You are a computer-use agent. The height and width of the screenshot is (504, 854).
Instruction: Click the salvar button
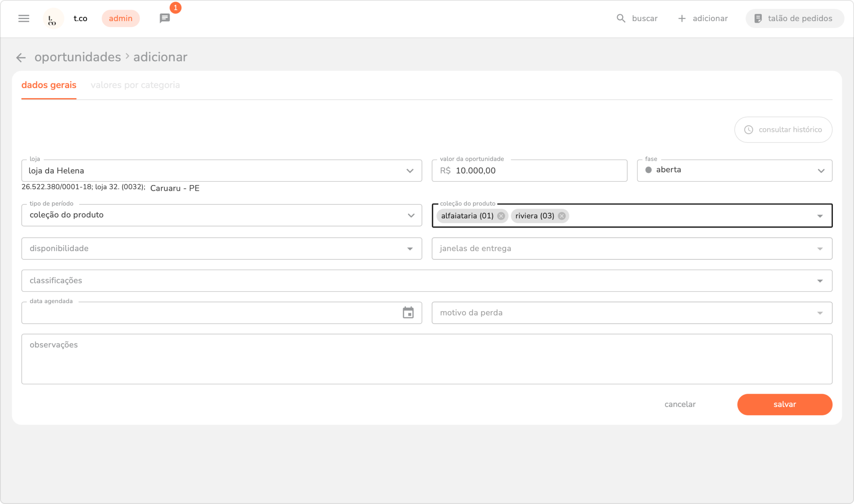784,405
